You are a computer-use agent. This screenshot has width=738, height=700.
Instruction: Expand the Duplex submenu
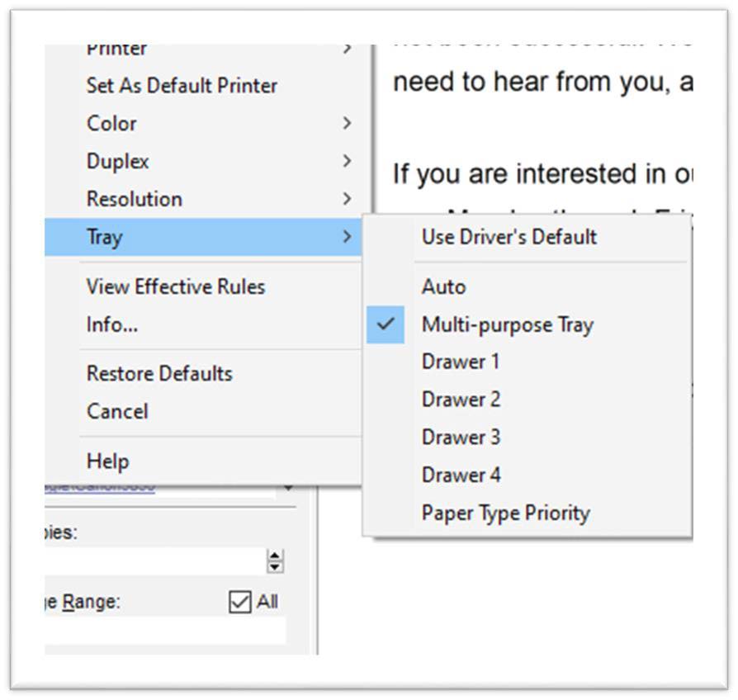click(x=118, y=162)
